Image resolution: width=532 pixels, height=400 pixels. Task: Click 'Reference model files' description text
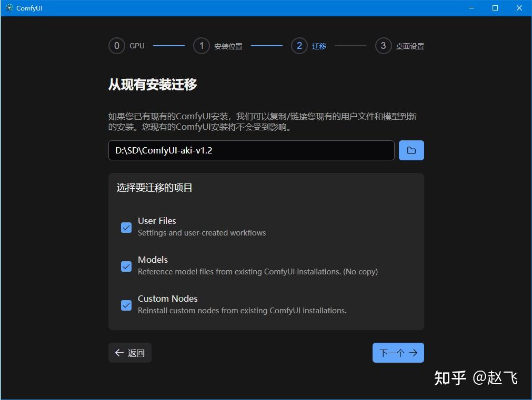coord(258,272)
